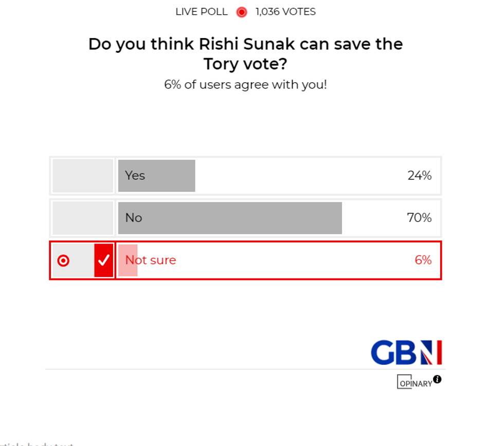The image size is (504, 446).
Task: Click the gray selector box on the Yes row
Action: click(82, 175)
